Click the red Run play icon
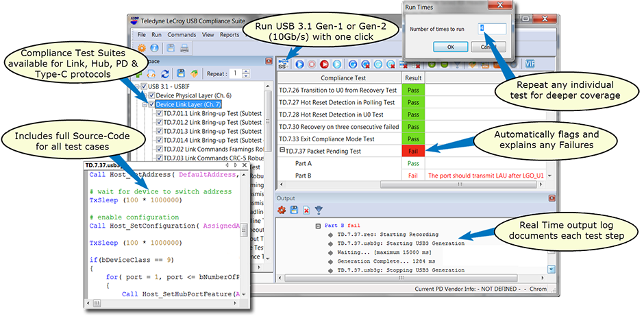The height and width of the screenshot is (323, 644). pos(325,64)
